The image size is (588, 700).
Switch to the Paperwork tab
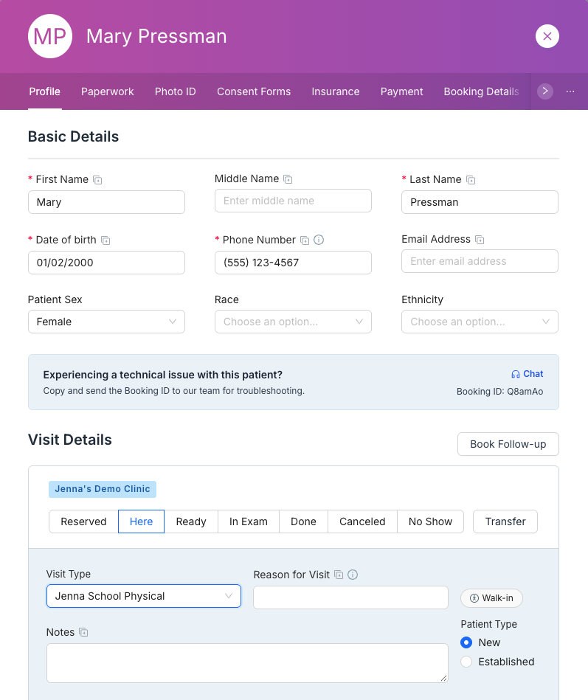pos(107,91)
